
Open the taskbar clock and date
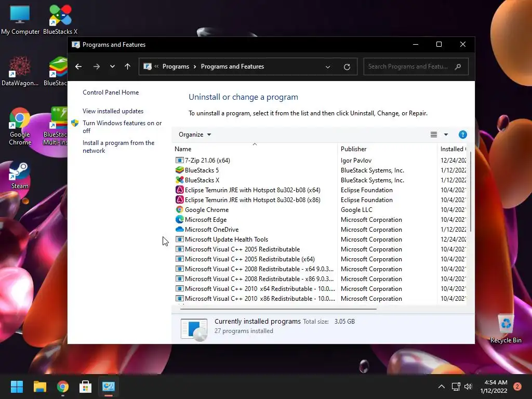pyautogui.click(x=494, y=387)
